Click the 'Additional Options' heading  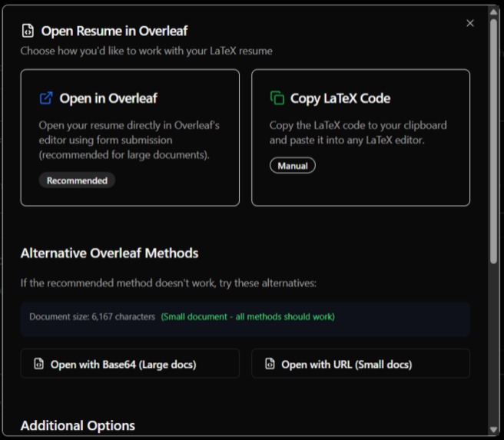(x=78, y=425)
